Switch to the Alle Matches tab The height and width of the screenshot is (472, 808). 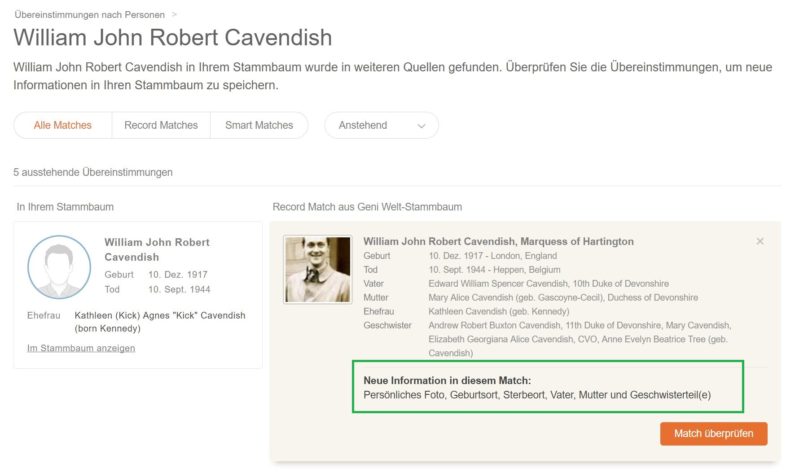pos(62,125)
